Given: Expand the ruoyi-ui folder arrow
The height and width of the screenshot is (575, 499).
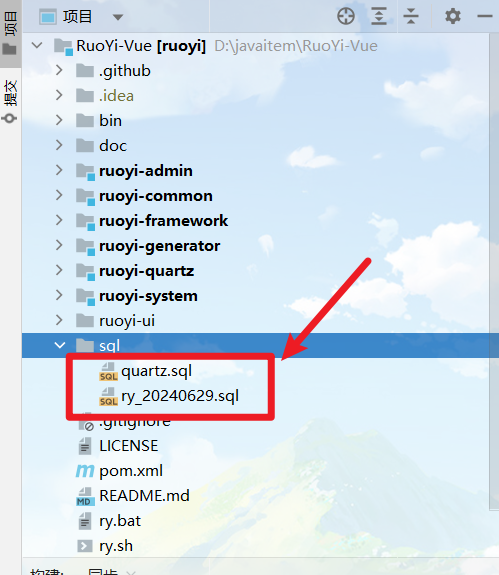Looking at the screenshot, I should (59, 320).
